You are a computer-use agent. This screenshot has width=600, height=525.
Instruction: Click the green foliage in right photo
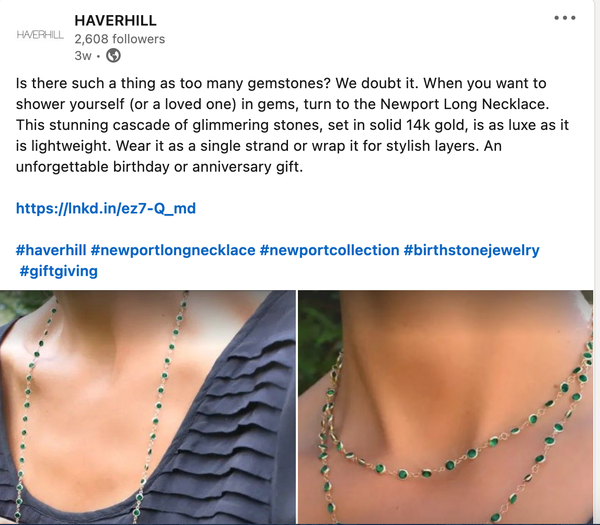(320, 337)
